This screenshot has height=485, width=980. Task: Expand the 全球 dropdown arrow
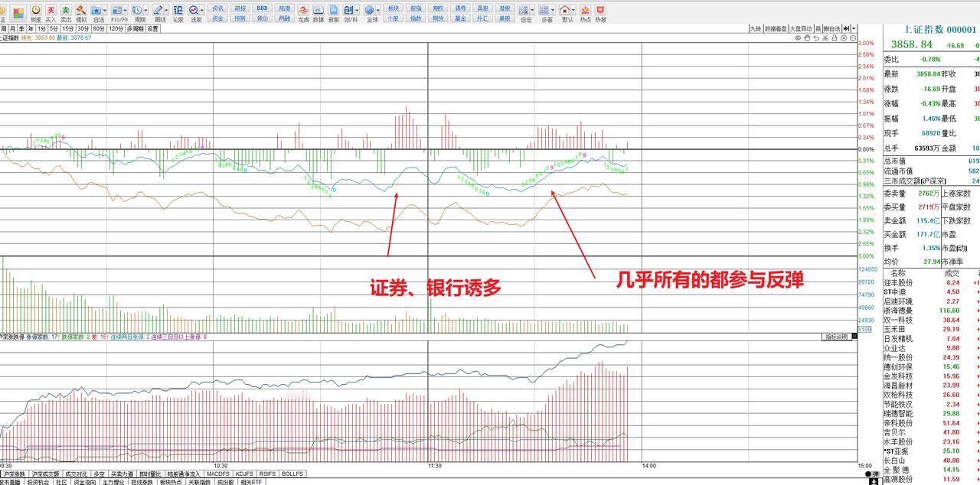378,10
